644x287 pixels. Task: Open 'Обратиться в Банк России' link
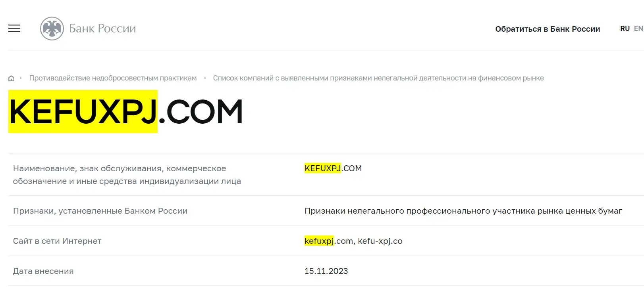548,29
